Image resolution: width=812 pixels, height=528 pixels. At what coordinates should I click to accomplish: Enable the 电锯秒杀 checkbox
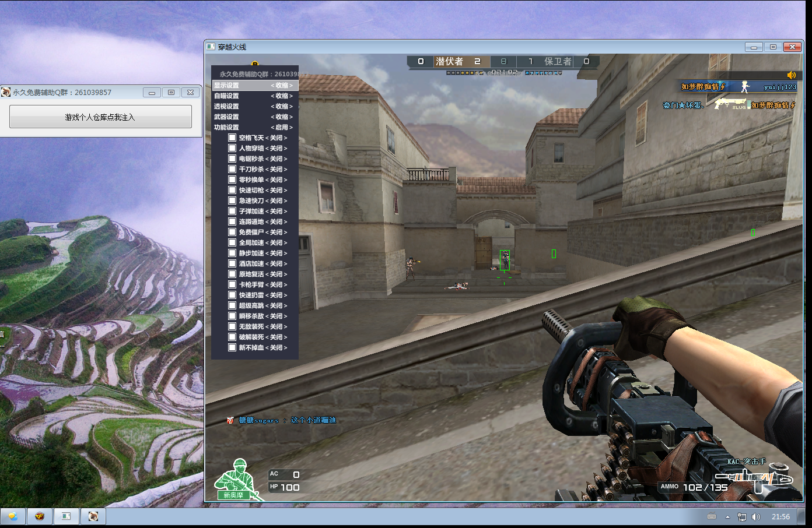tap(232, 159)
